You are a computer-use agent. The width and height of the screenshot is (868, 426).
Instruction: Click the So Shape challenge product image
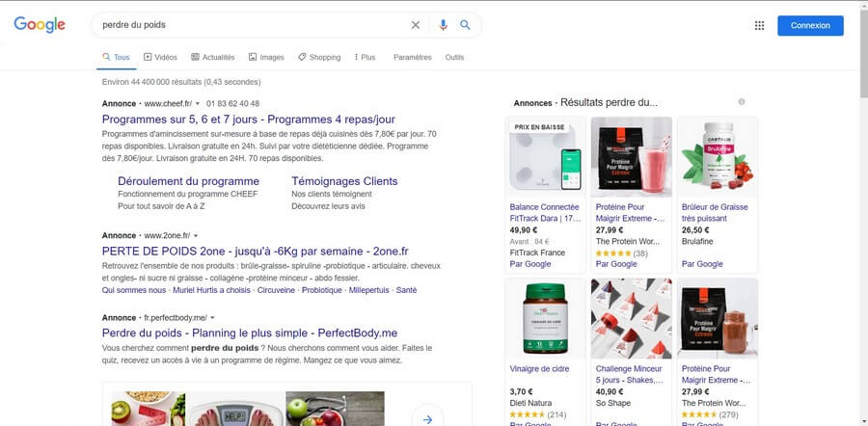click(632, 318)
